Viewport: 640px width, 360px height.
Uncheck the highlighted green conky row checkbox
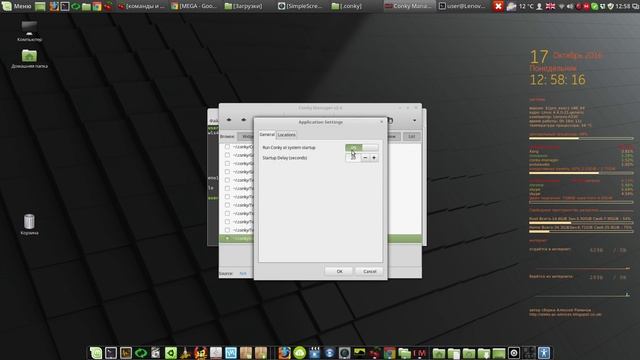pos(227,238)
